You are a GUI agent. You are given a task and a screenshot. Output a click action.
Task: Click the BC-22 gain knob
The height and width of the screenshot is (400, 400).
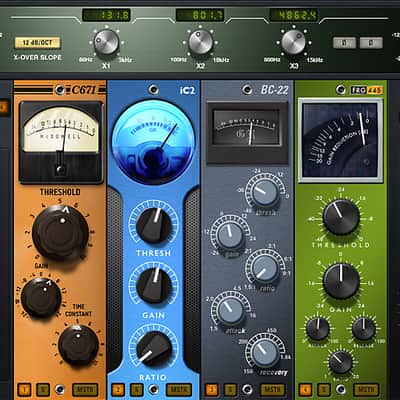[230, 235]
